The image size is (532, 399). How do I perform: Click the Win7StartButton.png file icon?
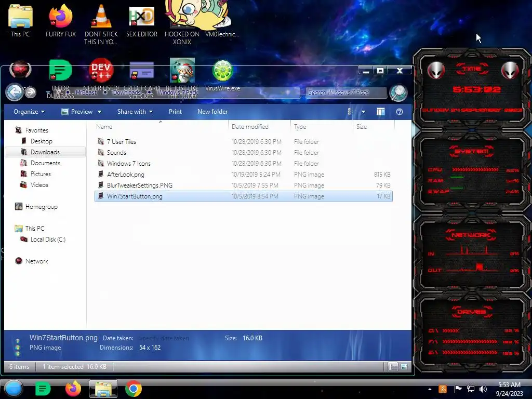click(x=100, y=196)
